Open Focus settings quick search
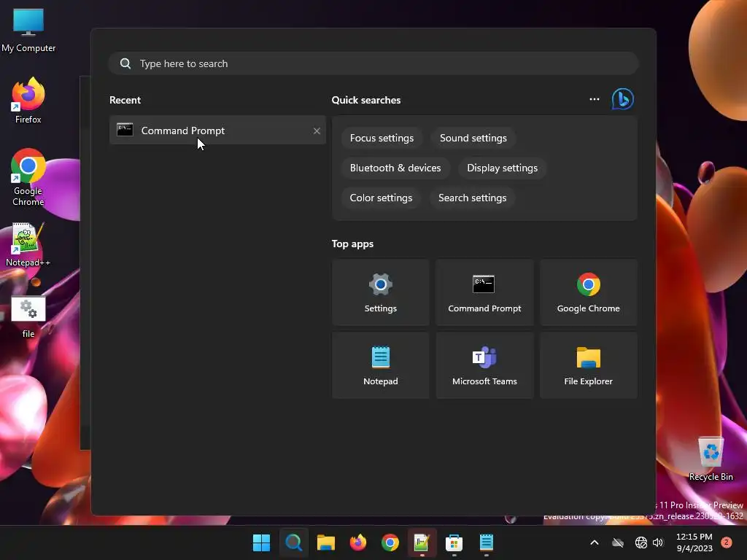747x560 pixels. pyautogui.click(x=382, y=138)
